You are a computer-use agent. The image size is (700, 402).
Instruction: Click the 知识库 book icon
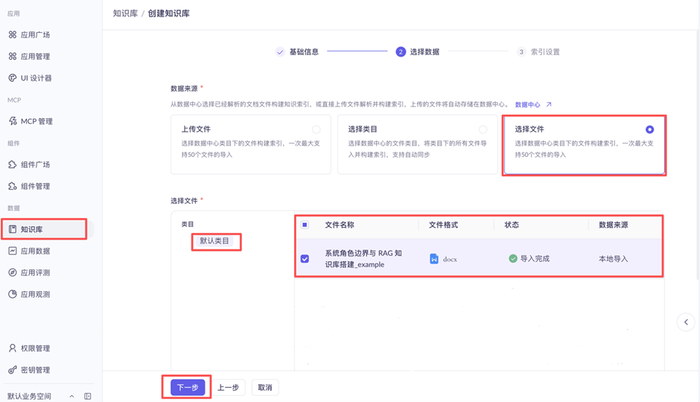[x=12, y=229]
